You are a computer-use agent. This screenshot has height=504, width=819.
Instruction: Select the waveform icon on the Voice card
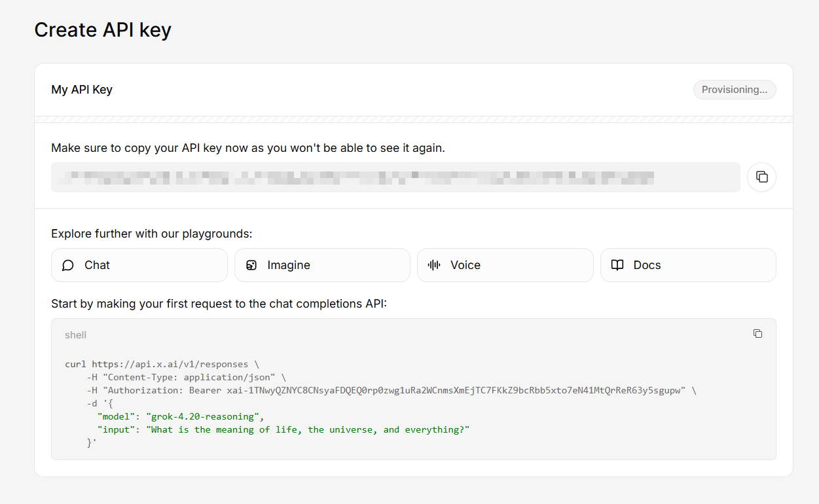pos(433,265)
